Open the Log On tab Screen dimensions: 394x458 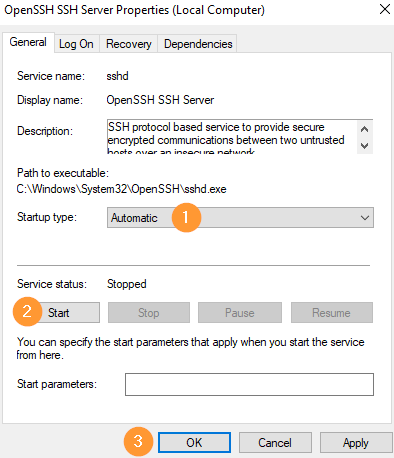tap(76, 44)
